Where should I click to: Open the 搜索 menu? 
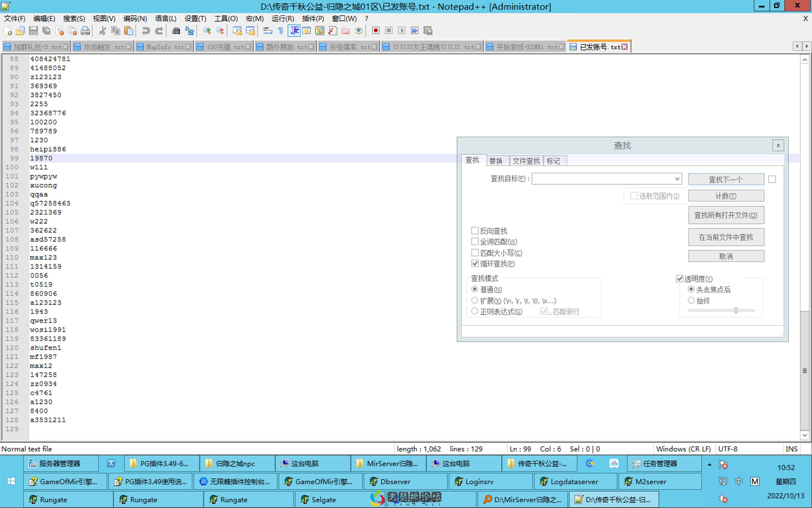pos(74,18)
